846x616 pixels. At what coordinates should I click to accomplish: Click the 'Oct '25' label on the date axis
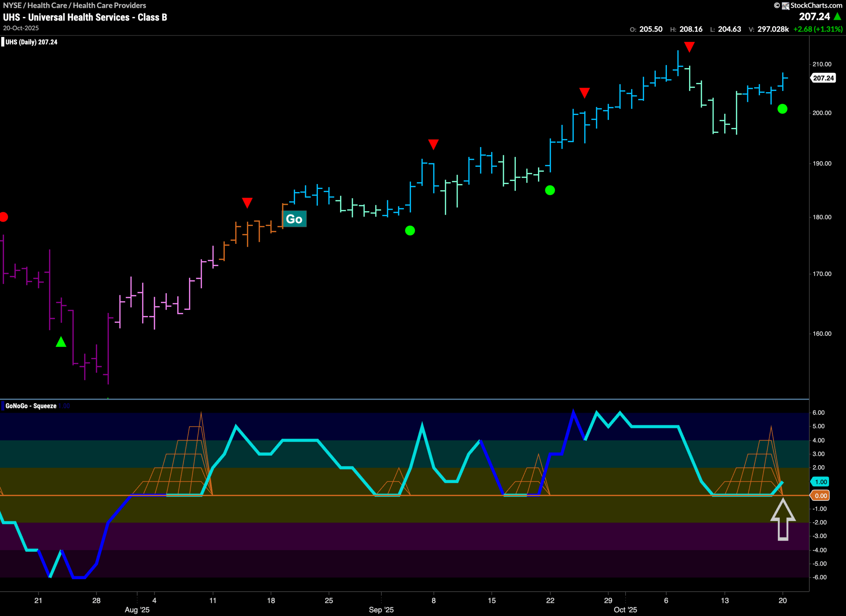pos(626,610)
